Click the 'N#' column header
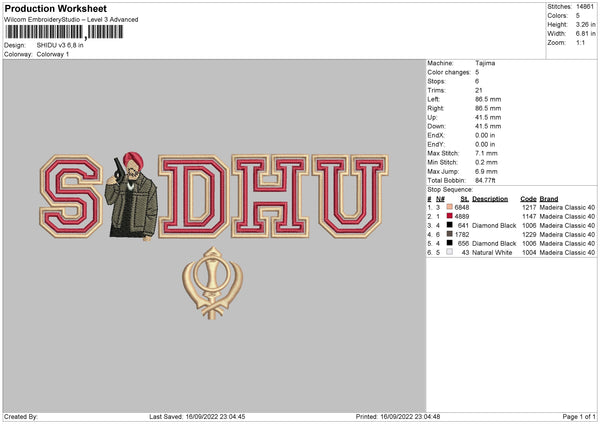This screenshot has height=424, width=600. click(x=440, y=199)
